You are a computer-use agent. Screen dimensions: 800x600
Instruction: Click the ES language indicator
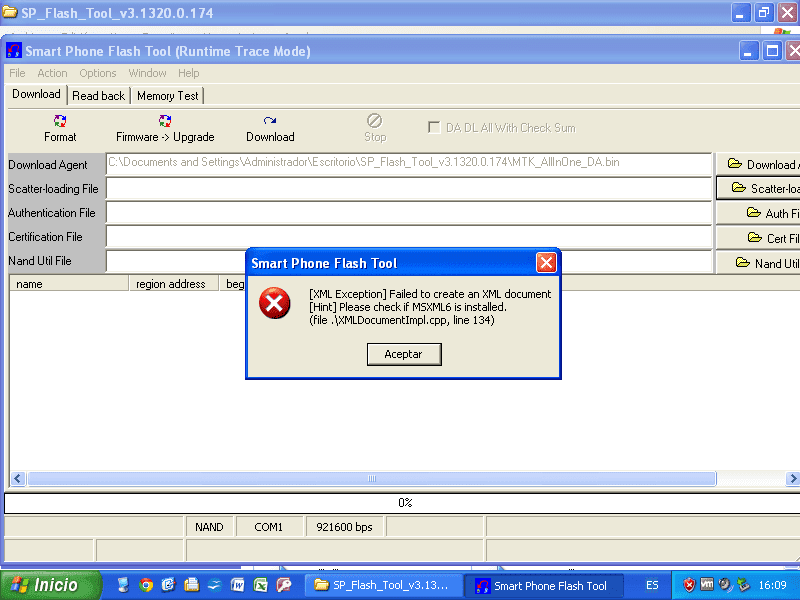point(652,585)
